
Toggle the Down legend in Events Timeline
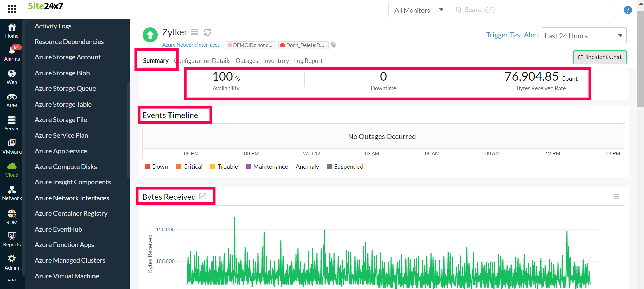point(156,167)
